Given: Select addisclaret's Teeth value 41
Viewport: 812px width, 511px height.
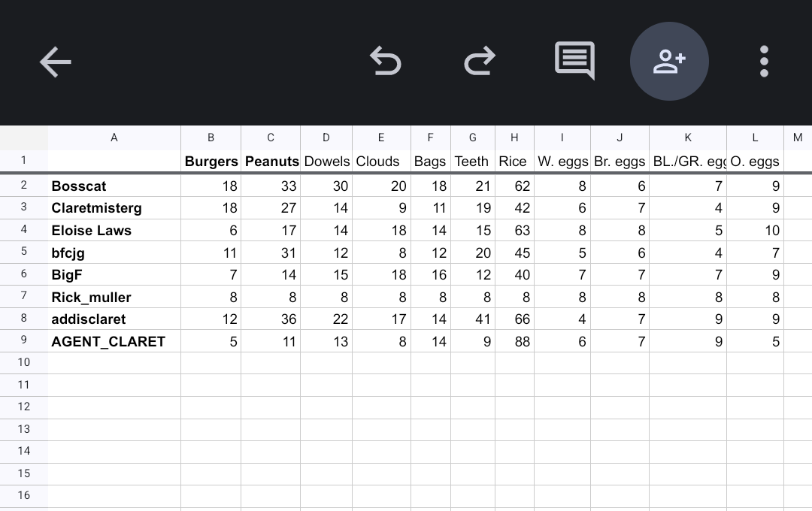Looking at the screenshot, I should 473,319.
